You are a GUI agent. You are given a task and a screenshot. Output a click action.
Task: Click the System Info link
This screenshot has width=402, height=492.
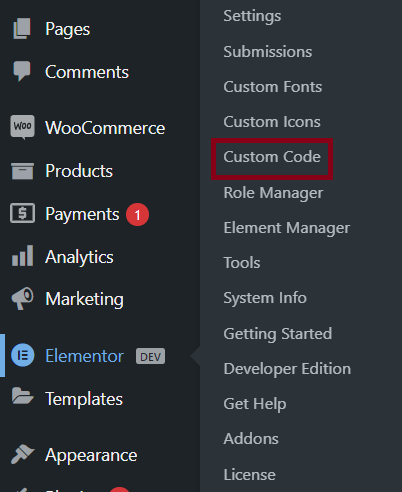coord(265,298)
